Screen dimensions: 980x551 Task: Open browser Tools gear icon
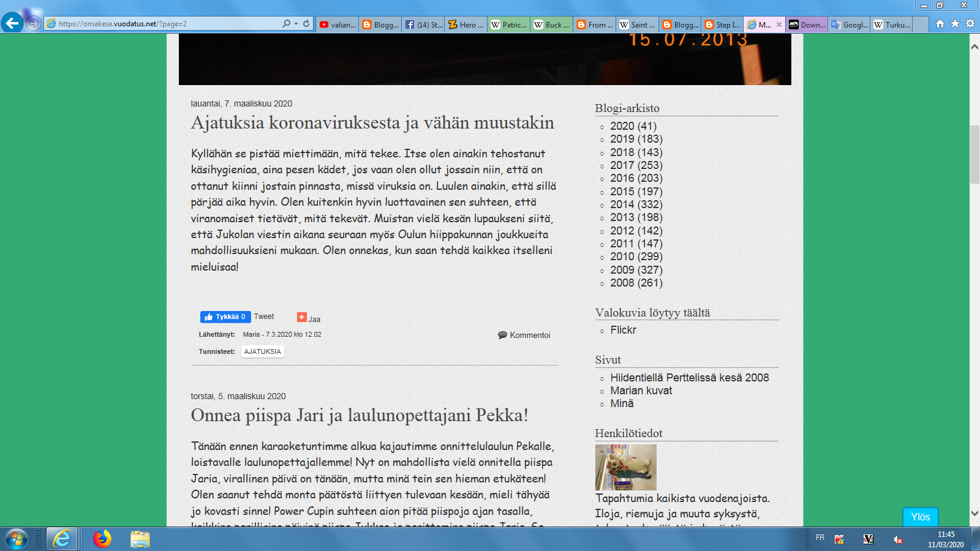[x=970, y=24]
